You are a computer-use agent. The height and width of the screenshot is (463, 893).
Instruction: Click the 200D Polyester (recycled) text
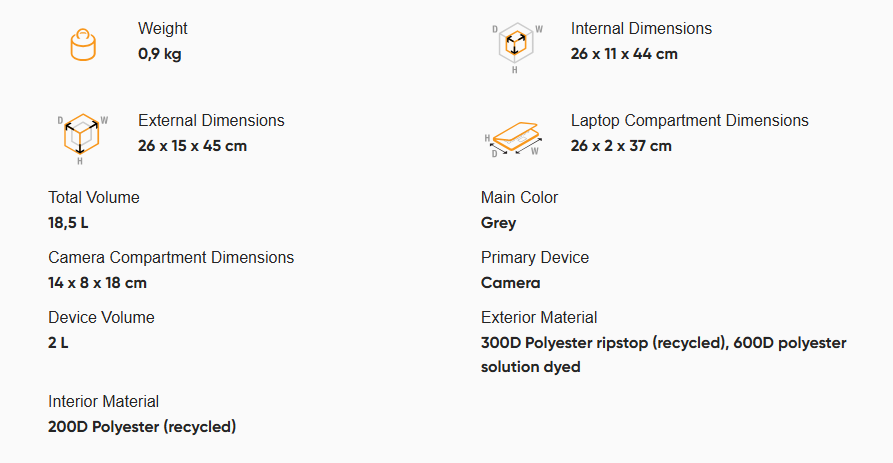point(142,427)
